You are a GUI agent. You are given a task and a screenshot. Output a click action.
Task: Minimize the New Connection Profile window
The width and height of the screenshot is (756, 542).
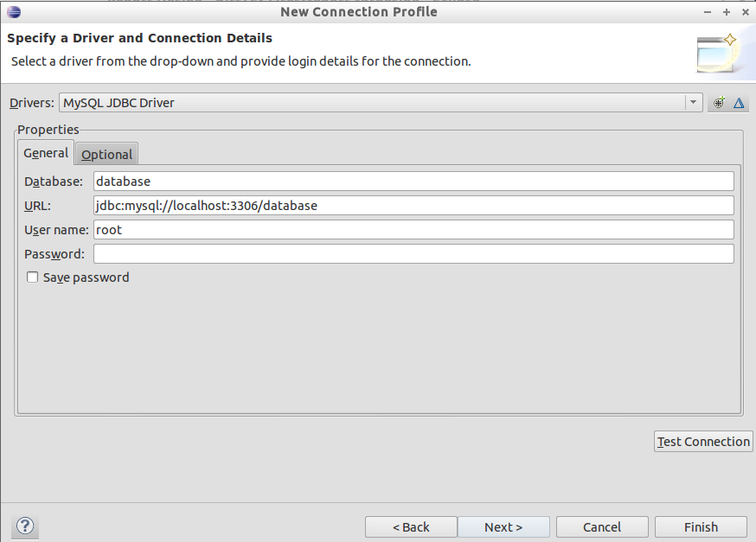(x=704, y=12)
